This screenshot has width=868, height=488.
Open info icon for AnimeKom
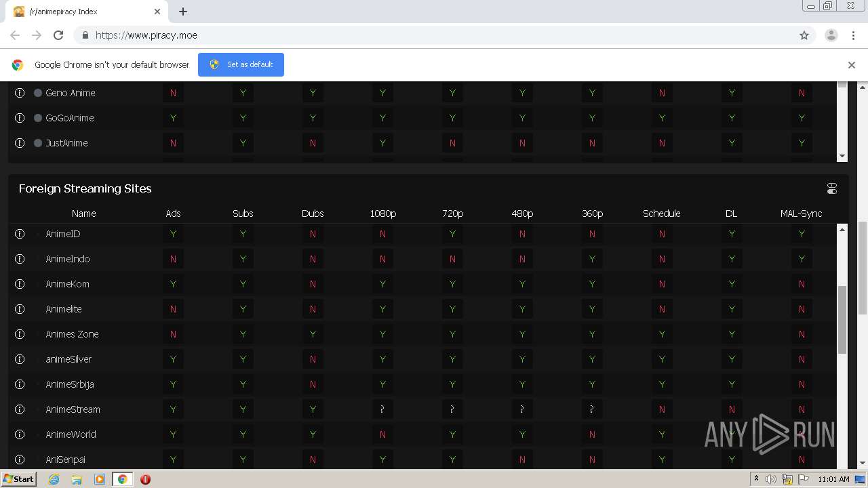20,284
